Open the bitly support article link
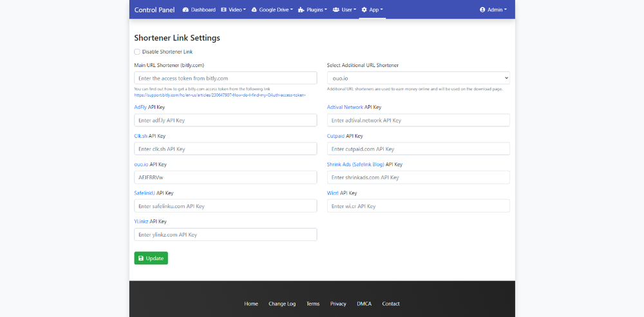 pos(220,95)
